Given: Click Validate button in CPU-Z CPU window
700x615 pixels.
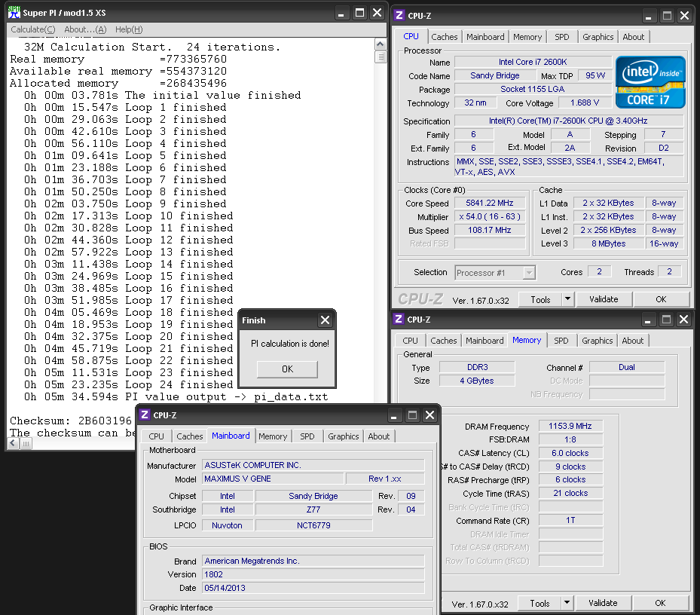Looking at the screenshot, I should click(604, 299).
